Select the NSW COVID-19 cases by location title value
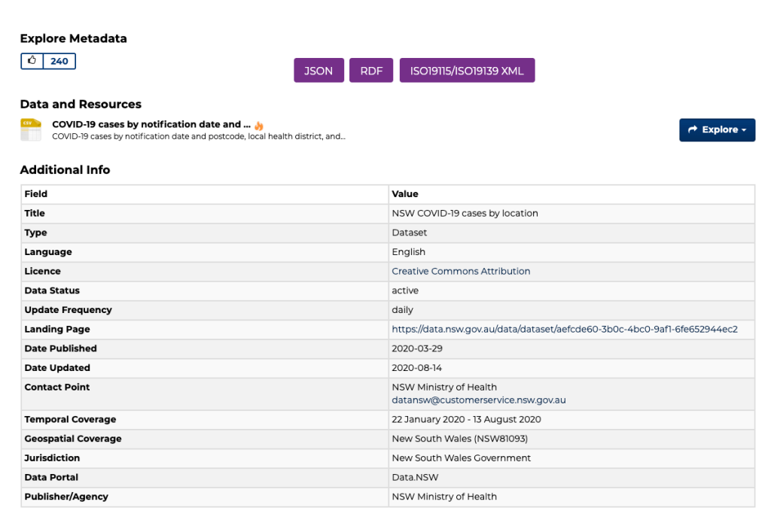This screenshot has height=532, width=771. pyautogui.click(x=465, y=213)
